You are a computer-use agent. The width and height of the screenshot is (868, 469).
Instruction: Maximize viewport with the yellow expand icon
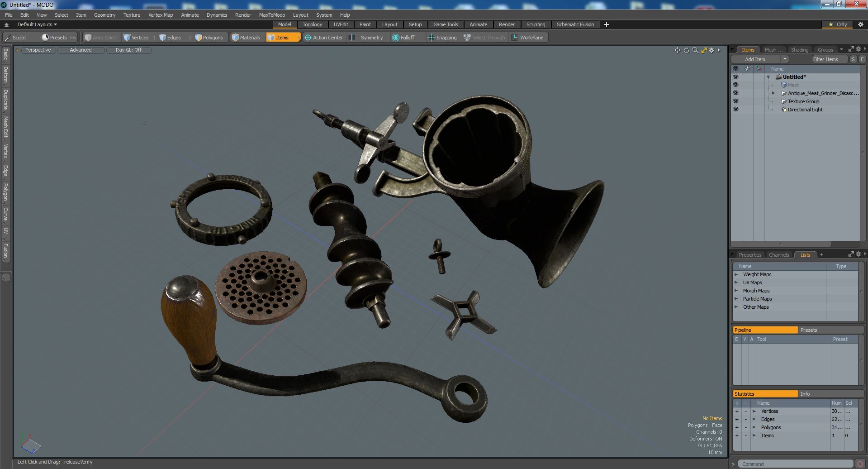click(x=704, y=50)
